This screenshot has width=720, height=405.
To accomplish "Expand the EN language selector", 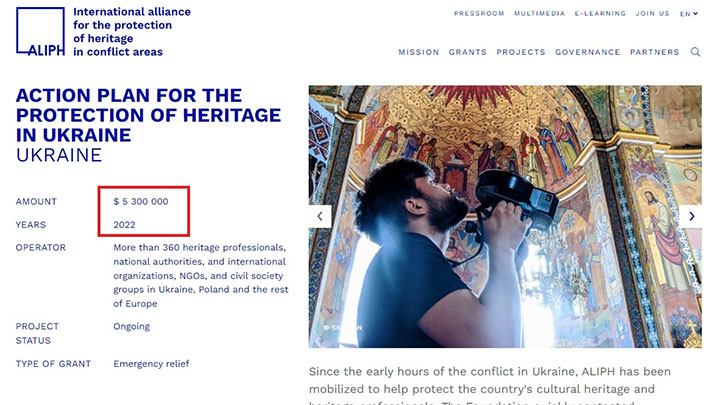I will (x=689, y=14).
